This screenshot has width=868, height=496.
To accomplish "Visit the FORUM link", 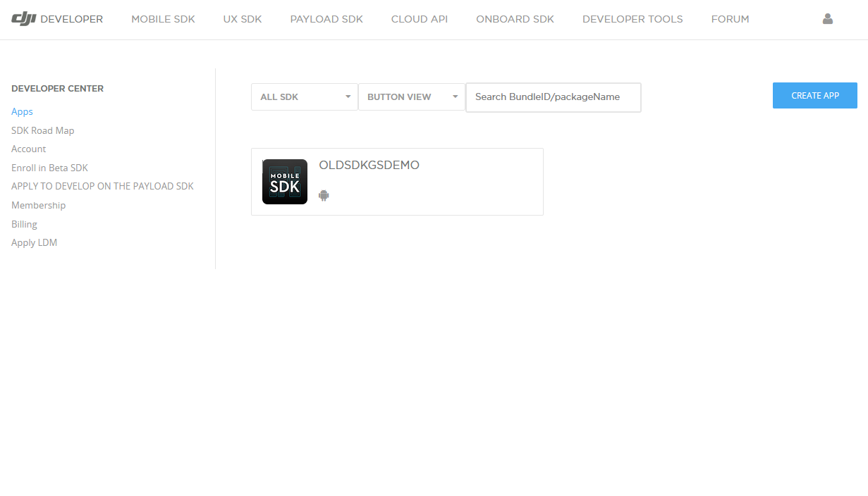I will (730, 19).
